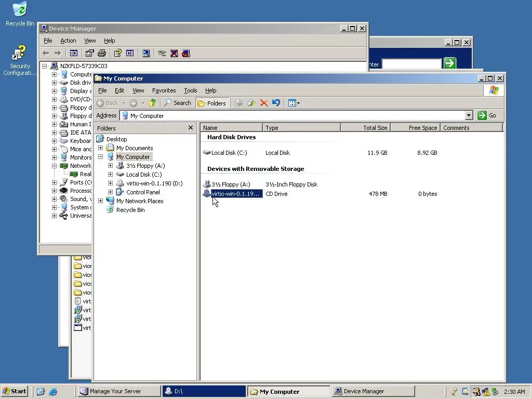Collapse Network adapters node in Device Manager
This screenshot has width=532, height=399.
(x=54, y=166)
